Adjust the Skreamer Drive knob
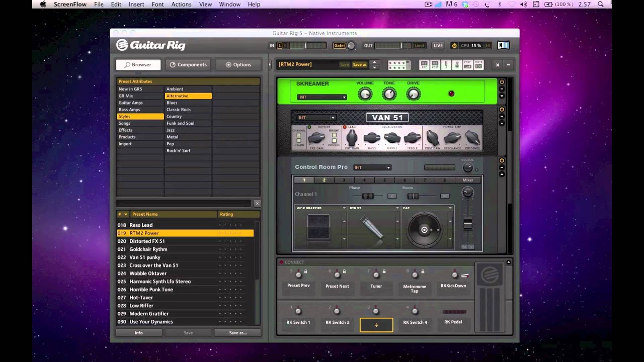Viewport: 644px width, 362px height. [x=413, y=94]
